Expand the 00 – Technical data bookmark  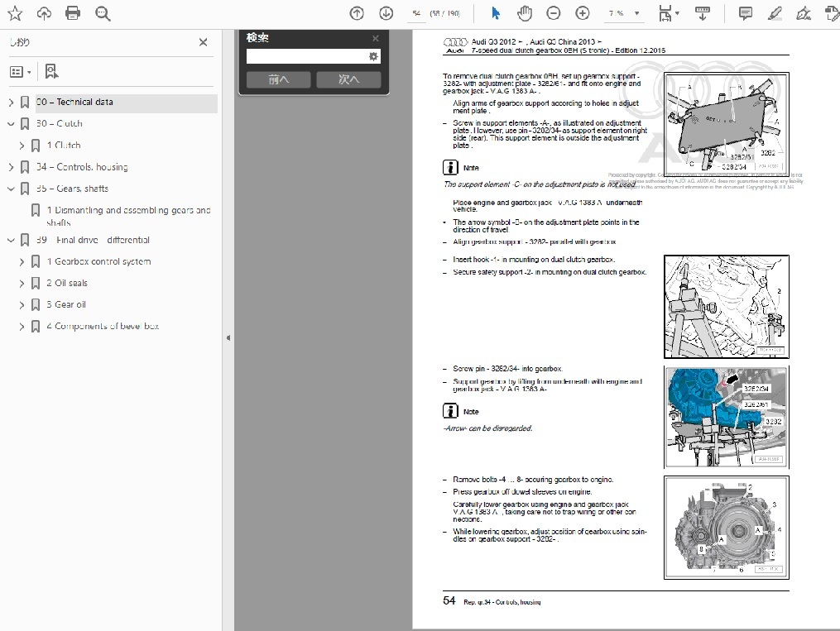tap(12, 103)
